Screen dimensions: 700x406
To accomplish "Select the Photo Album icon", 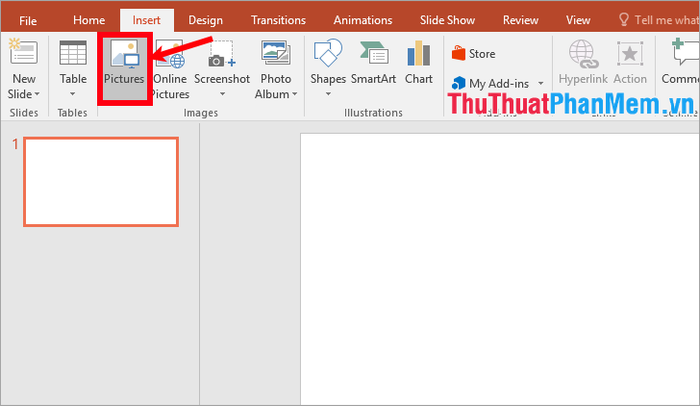I will (x=275, y=55).
